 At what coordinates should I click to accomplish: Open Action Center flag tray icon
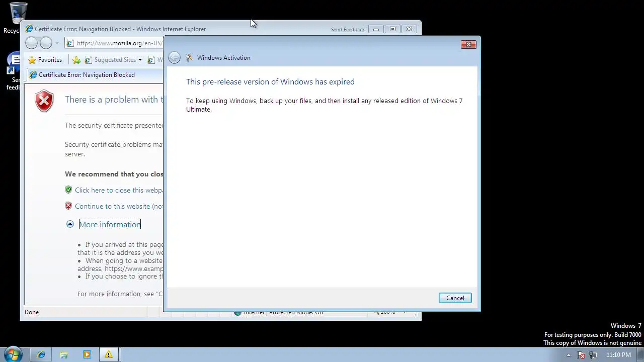pos(581,355)
